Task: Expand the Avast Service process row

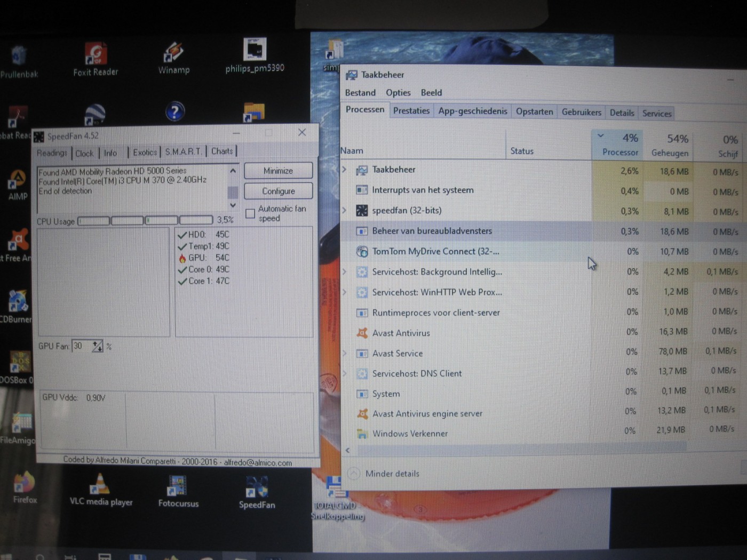Action: 345,353
